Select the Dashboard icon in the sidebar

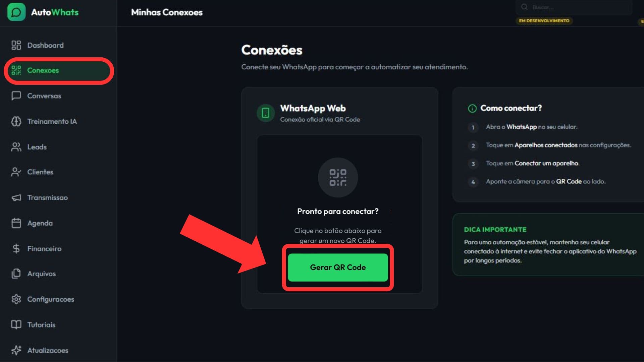[x=16, y=45]
